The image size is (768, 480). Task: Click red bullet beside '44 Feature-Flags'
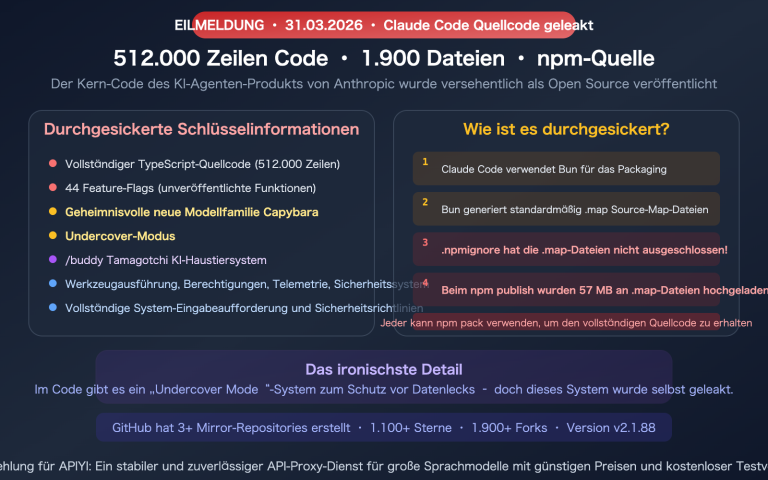53,187
